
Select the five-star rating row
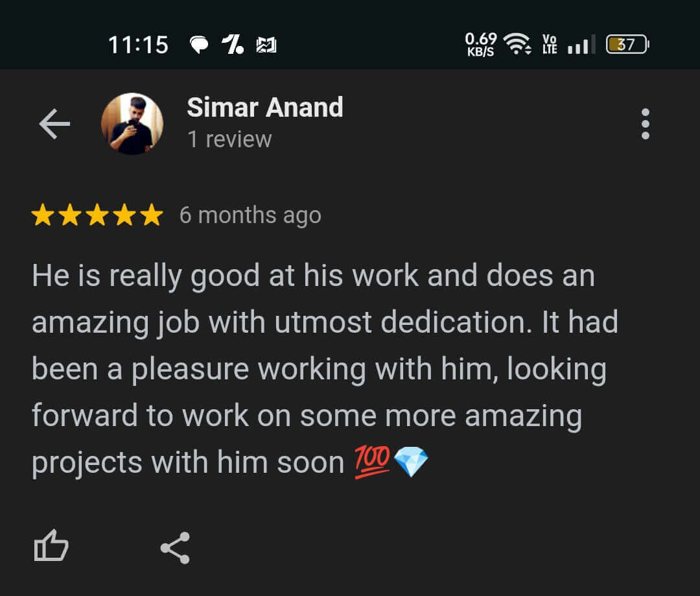[x=97, y=215]
